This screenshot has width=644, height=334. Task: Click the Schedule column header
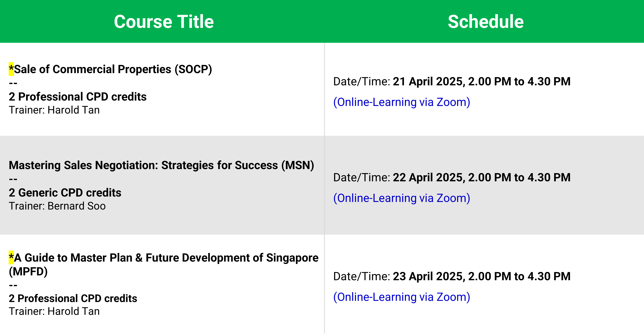point(485,21)
